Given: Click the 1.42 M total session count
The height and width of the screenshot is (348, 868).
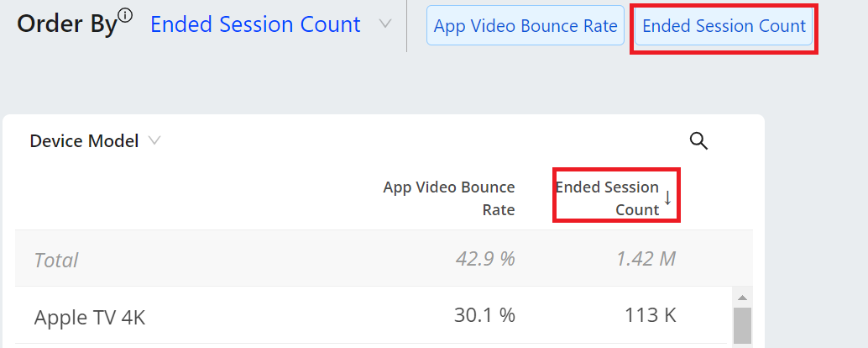Looking at the screenshot, I should 646,259.
